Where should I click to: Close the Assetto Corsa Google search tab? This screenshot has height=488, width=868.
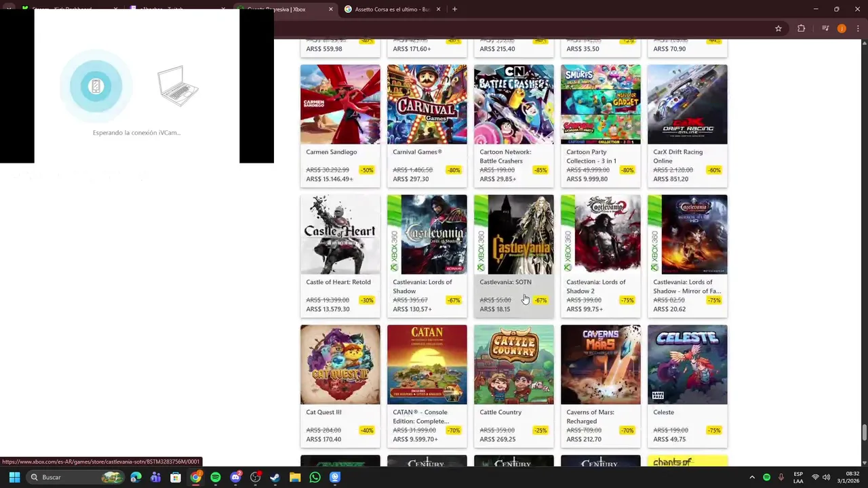pyautogui.click(x=438, y=9)
